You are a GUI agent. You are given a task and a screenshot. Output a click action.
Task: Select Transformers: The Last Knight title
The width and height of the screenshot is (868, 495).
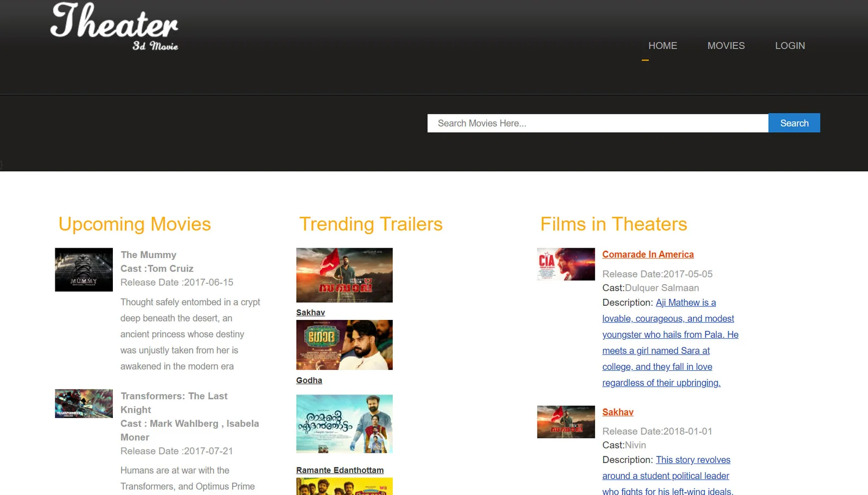pos(174,403)
